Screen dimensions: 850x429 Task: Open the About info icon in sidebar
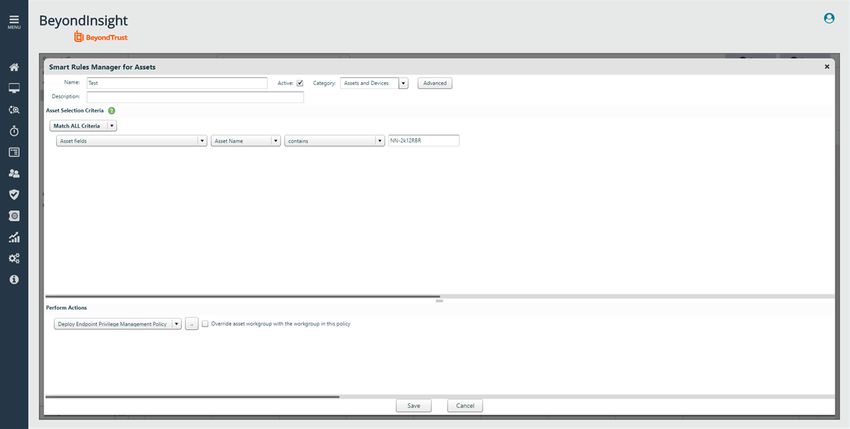pos(14,279)
